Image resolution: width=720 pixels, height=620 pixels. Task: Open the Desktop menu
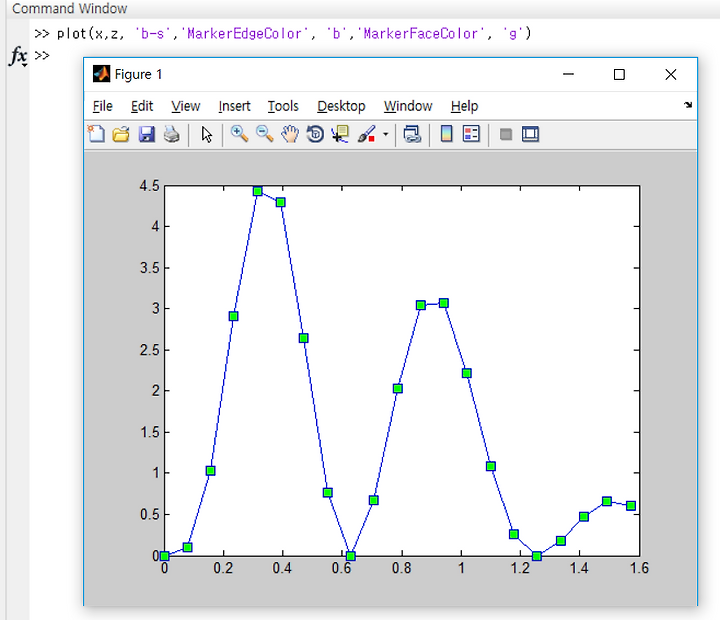[x=341, y=106]
